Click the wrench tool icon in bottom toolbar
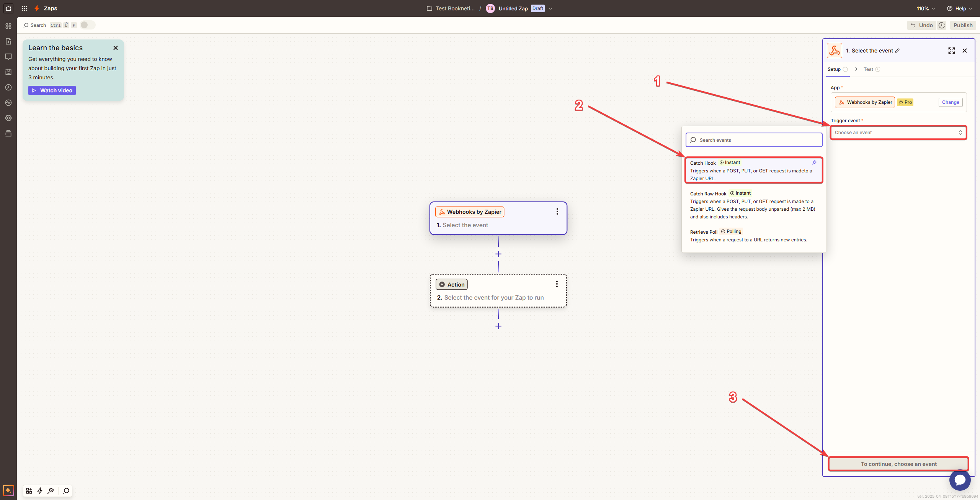Viewport: 980px width, 500px height. click(51, 491)
